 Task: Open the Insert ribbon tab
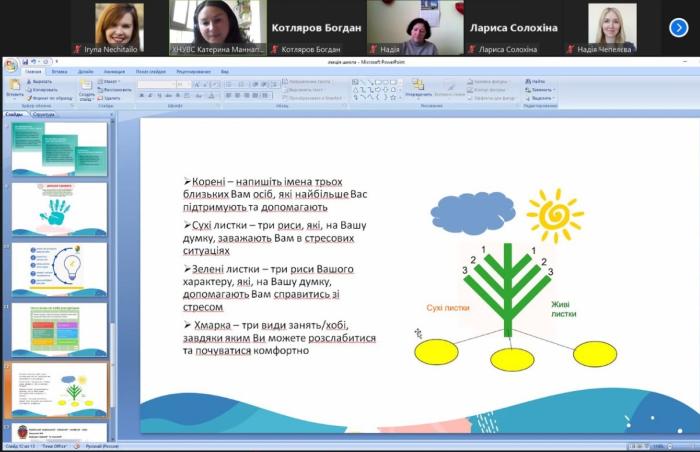(x=60, y=72)
